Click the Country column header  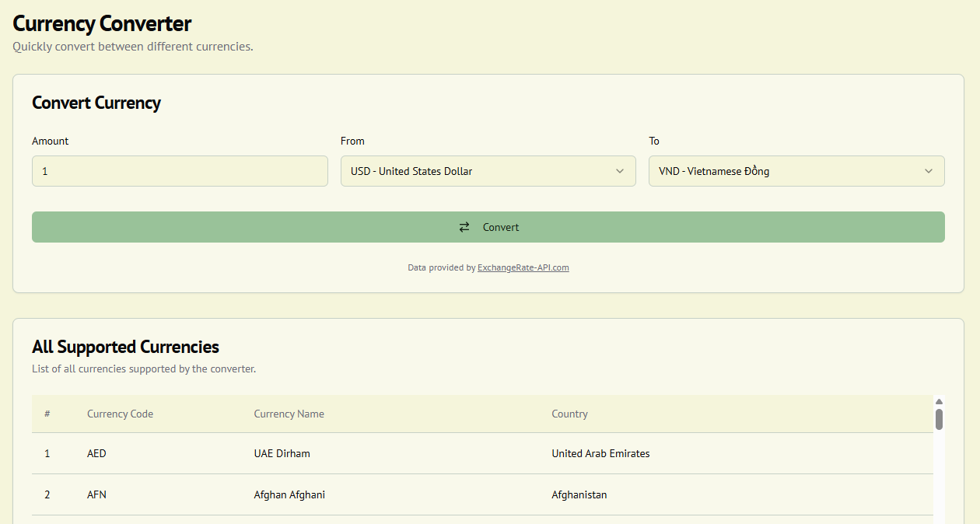569,414
